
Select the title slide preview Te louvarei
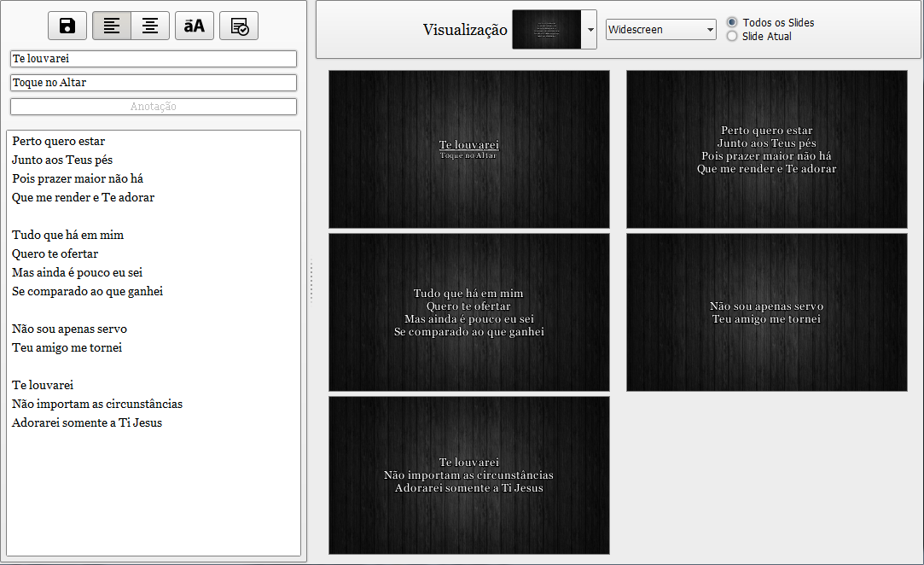pyautogui.click(x=469, y=149)
